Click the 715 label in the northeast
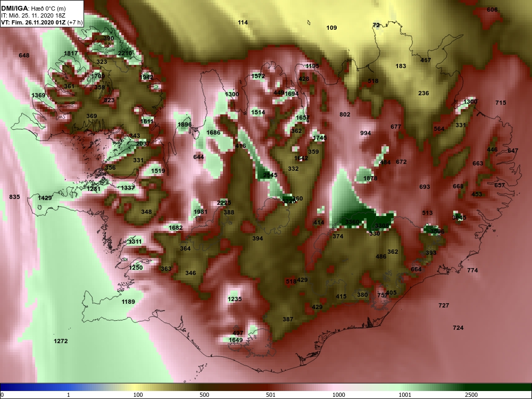Viewport: 532px width, 399px height. tap(501, 103)
